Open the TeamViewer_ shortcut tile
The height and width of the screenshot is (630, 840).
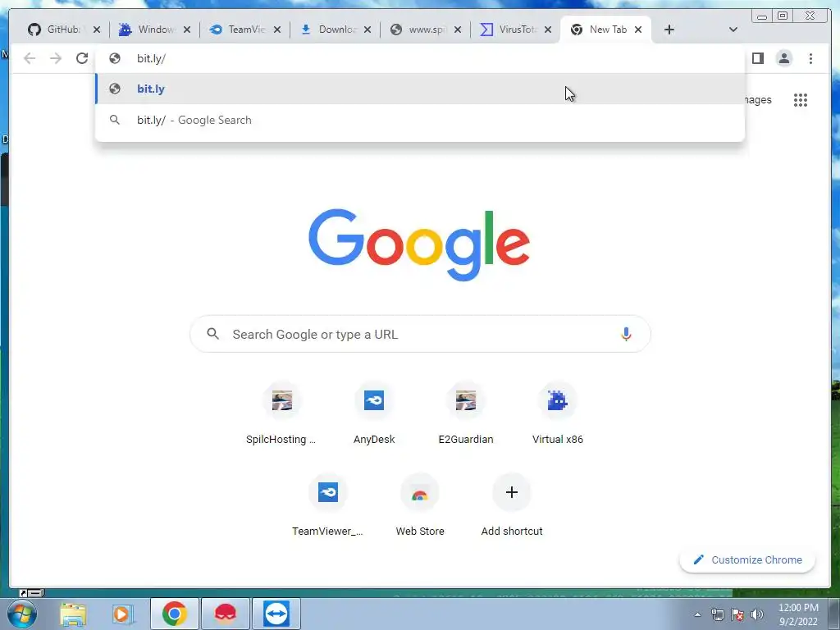[328, 505]
